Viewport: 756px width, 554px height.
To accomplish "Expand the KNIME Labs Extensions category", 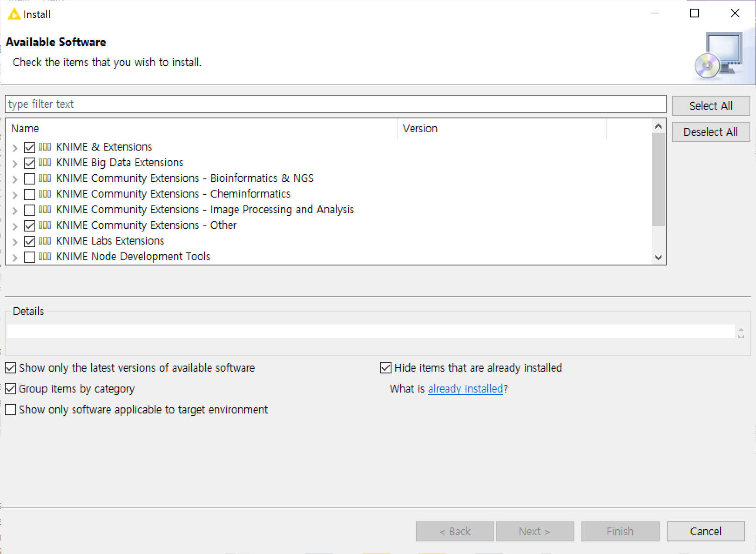I will pos(15,242).
